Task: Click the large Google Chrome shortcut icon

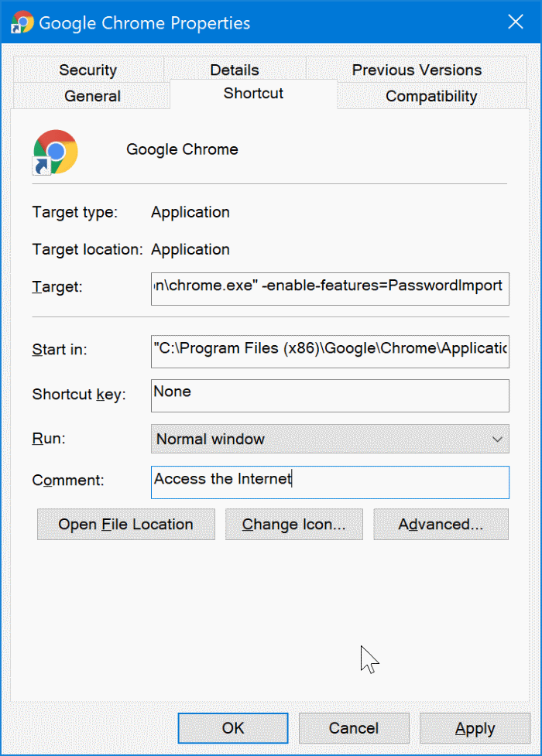Action: point(55,151)
